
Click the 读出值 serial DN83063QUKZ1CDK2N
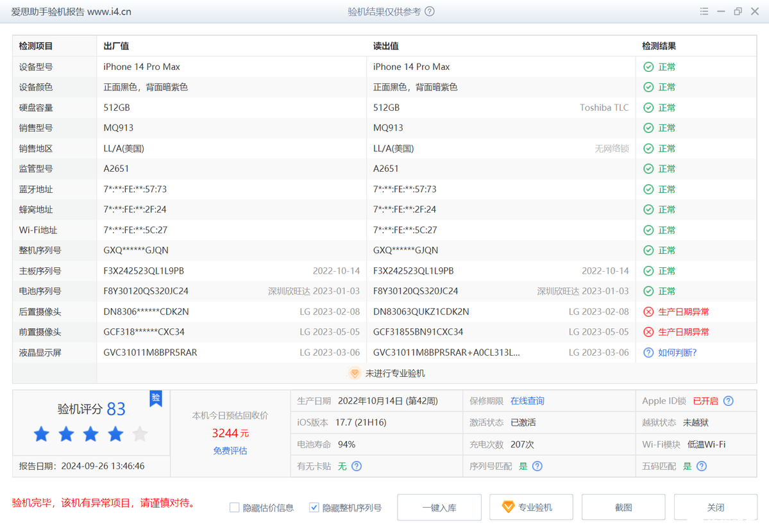coord(421,312)
